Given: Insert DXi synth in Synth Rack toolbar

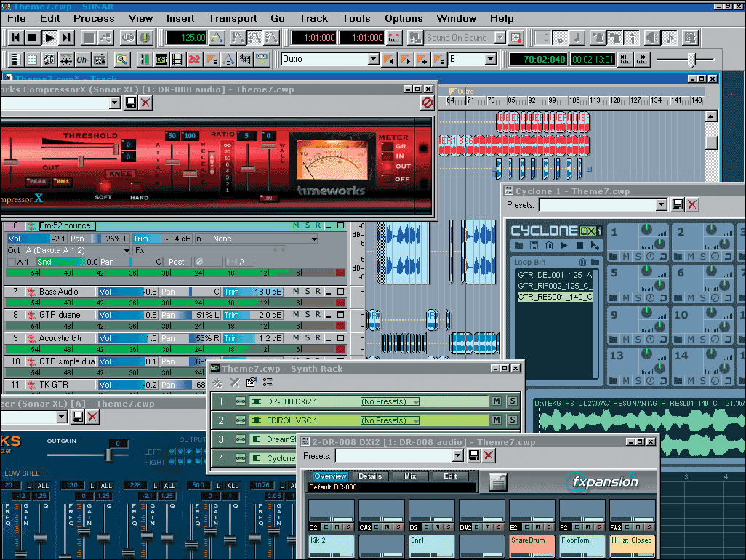Looking at the screenshot, I should (217, 383).
